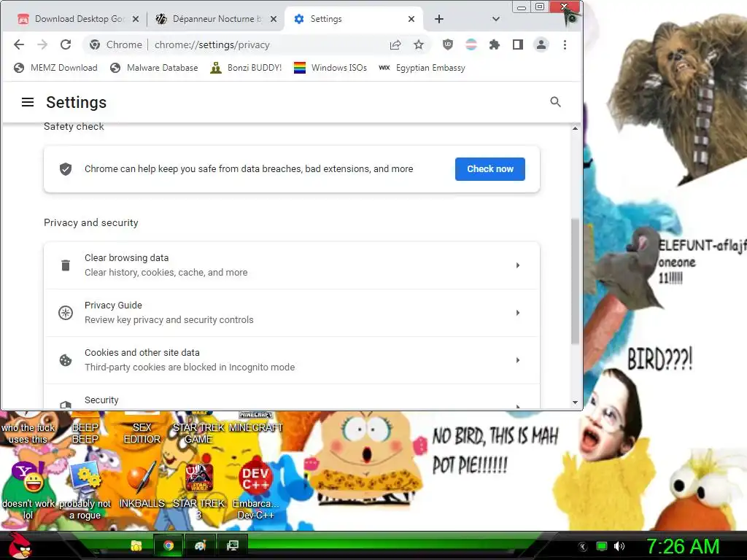The height and width of the screenshot is (560, 747).
Task: Open the Chrome three-dot menu
Action: [x=565, y=44]
